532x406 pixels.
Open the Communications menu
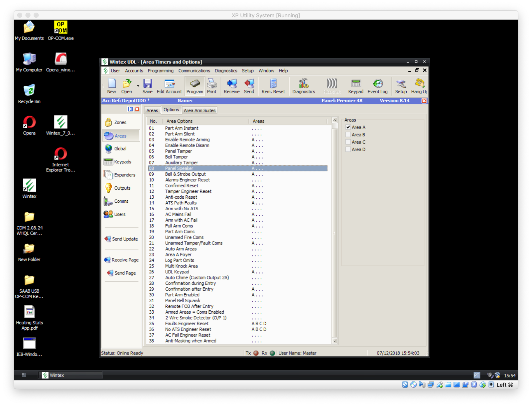coord(194,71)
